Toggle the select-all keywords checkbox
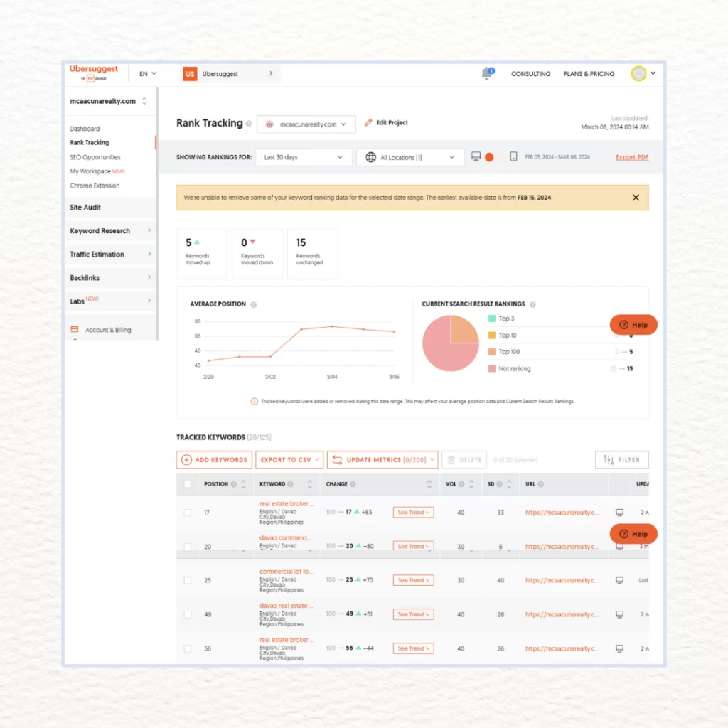 click(x=188, y=484)
